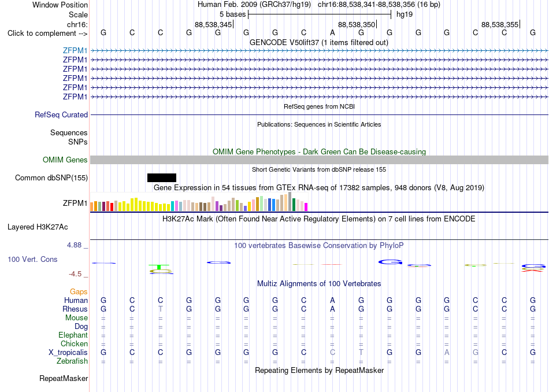Click the "Common dbSNP(155)" label
549x392 pixels.
pyautogui.click(x=51, y=177)
